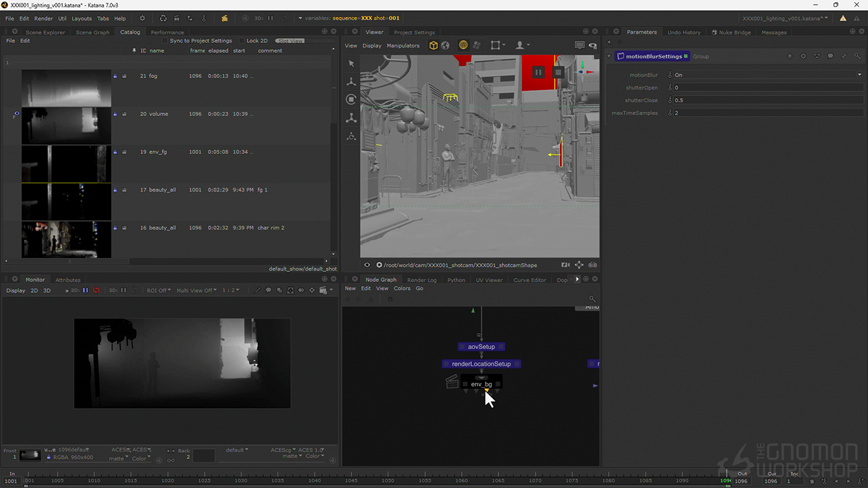
Task: Click the gear icon in main toolbar
Action: pos(142,18)
